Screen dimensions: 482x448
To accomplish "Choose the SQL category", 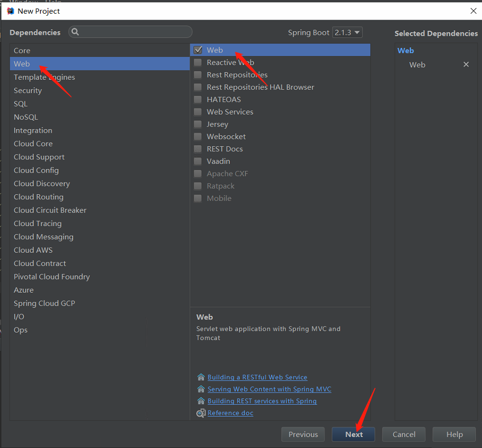I will tap(100, 103).
